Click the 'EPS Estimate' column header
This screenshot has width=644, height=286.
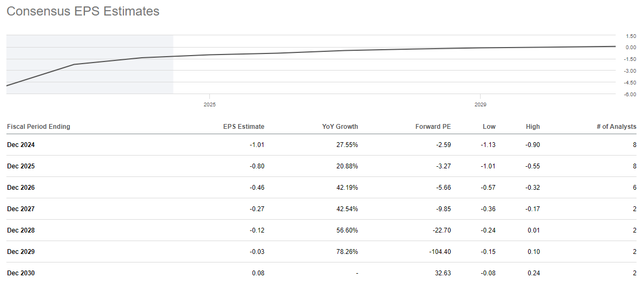[x=244, y=127]
